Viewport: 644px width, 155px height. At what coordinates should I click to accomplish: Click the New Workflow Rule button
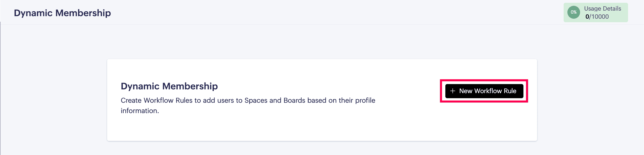484,91
